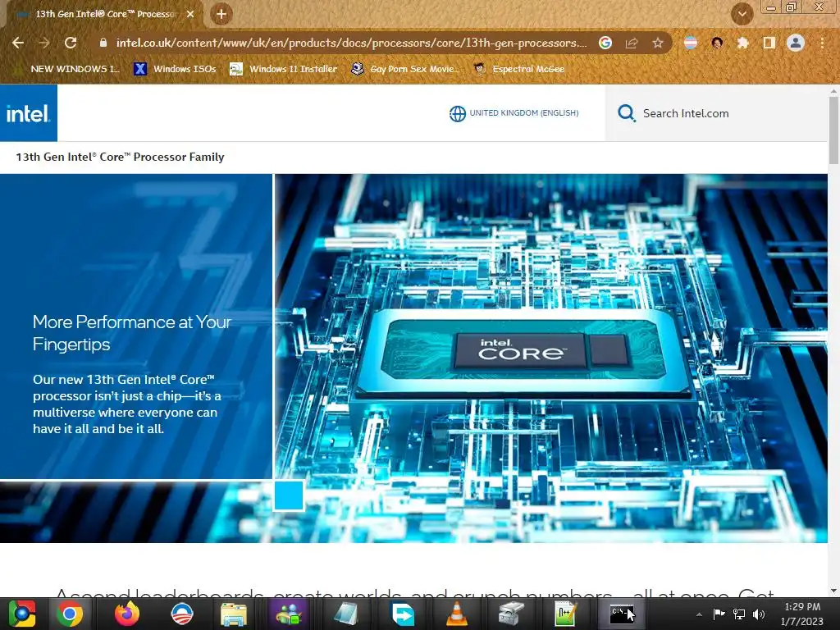
Task: Open the notepad taskbar icon
Action: coord(346,614)
